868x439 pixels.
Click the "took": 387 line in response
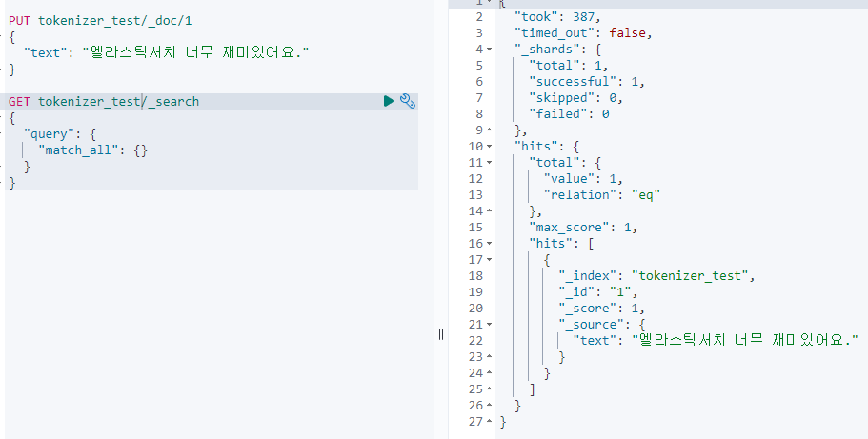click(x=556, y=16)
